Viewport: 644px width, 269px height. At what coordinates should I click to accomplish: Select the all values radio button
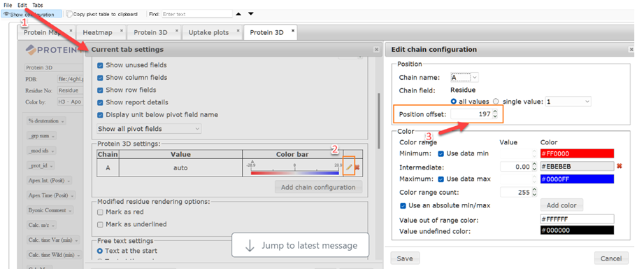(454, 101)
